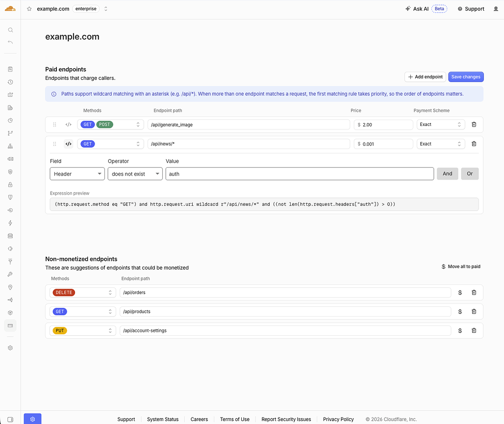Viewport: 504px width, 424px height.
Task: Star example.com as a favorite
Action: pyautogui.click(x=29, y=9)
